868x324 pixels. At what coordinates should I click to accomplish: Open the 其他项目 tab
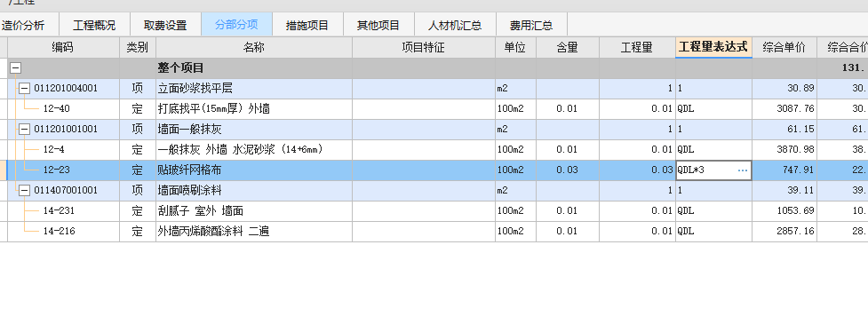(378, 26)
